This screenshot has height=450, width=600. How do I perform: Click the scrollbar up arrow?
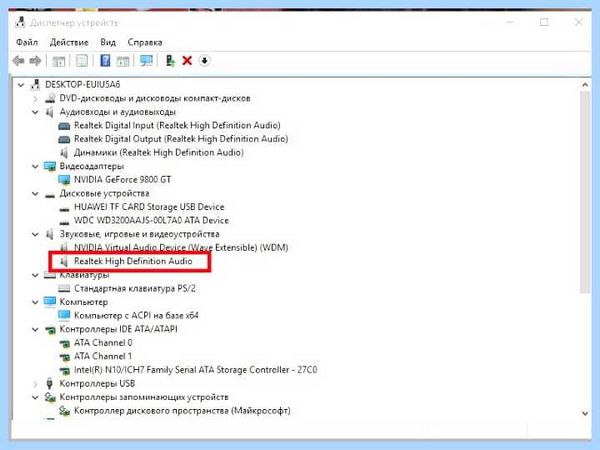(x=585, y=85)
